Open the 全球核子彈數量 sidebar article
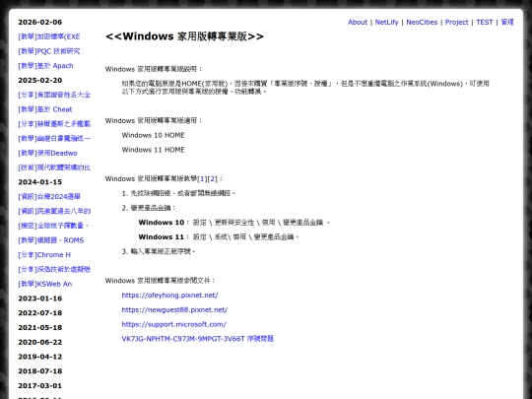Viewport: 532px width, 399px height. (53, 226)
